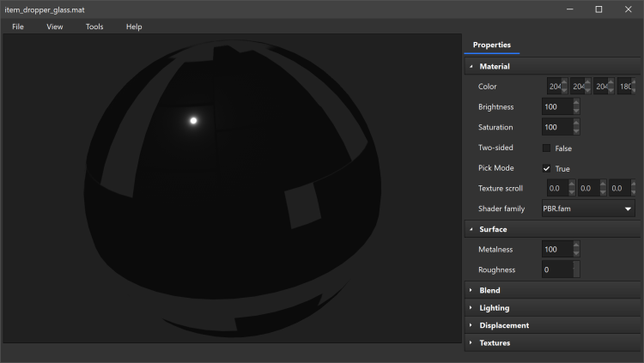This screenshot has width=644, height=363.
Task: Open the File menu
Action: (x=18, y=27)
